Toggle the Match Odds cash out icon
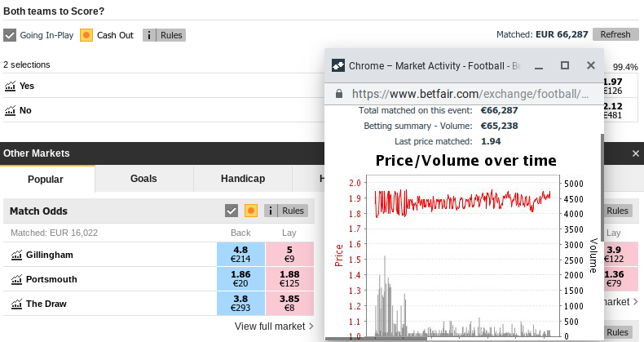The image size is (644, 342). 251,211
